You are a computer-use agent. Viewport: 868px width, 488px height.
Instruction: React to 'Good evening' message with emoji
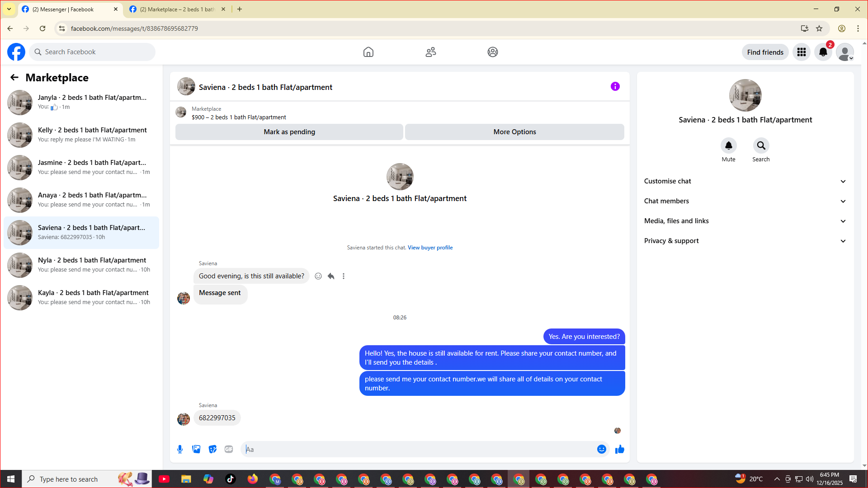(318, 276)
